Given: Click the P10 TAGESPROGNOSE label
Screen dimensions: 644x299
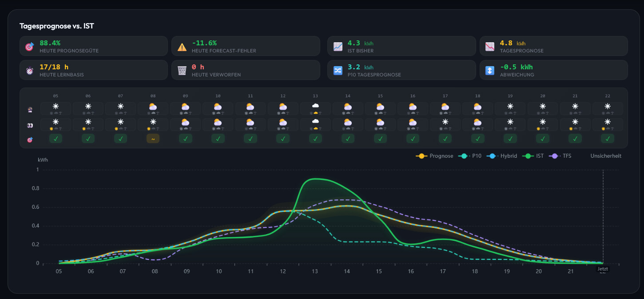Looking at the screenshot, I should tap(374, 75).
